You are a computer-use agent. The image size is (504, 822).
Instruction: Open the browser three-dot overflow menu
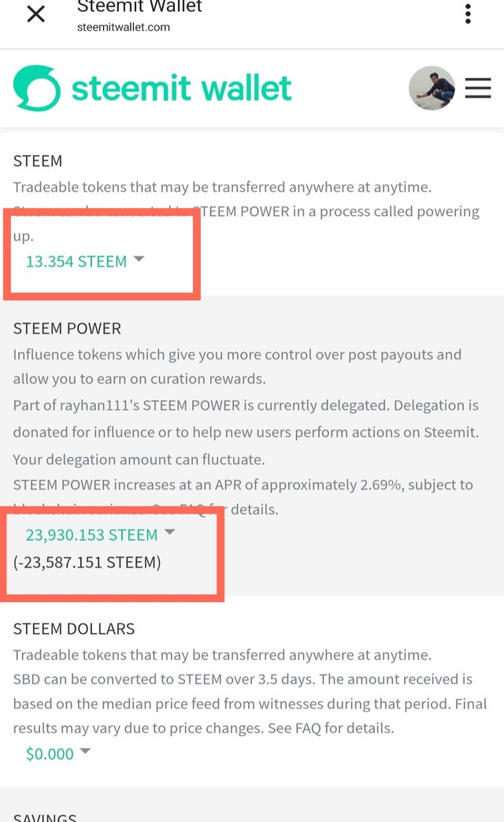point(468,13)
